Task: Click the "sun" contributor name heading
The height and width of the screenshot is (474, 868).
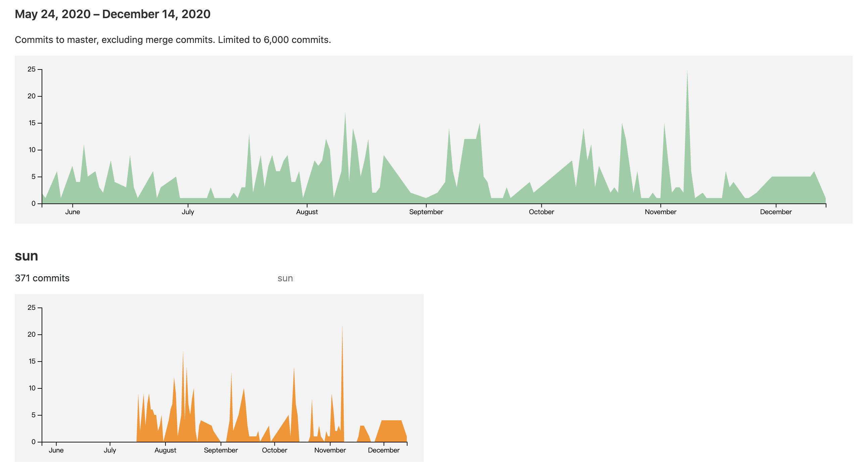Action: click(x=26, y=256)
